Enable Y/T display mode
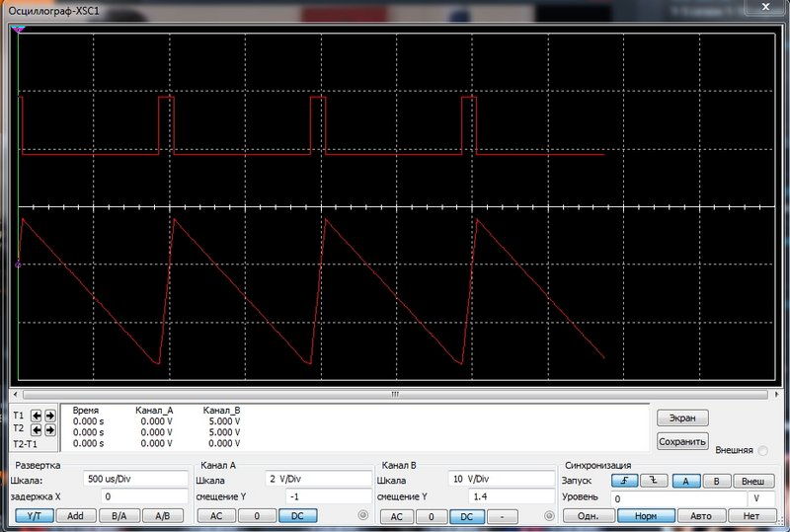Image resolution: width=790 pixels, height=532 pixels. pyautogui.click(x=34, y=516)
